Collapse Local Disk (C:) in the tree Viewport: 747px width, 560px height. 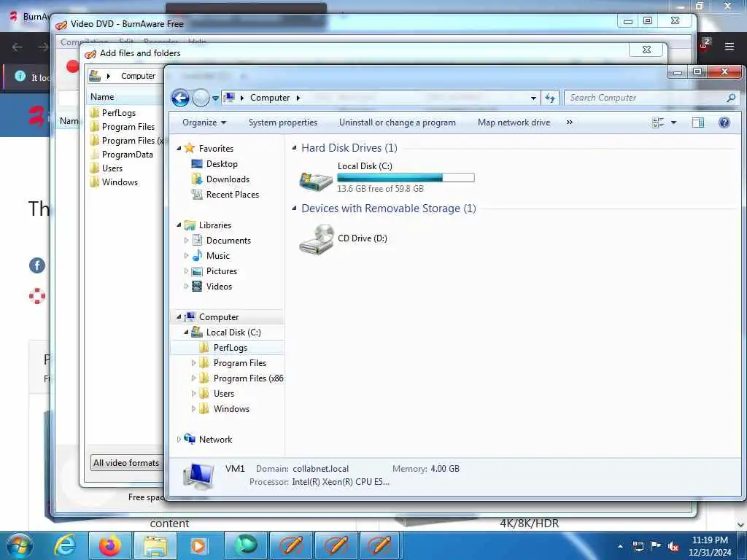coord(186,332)
